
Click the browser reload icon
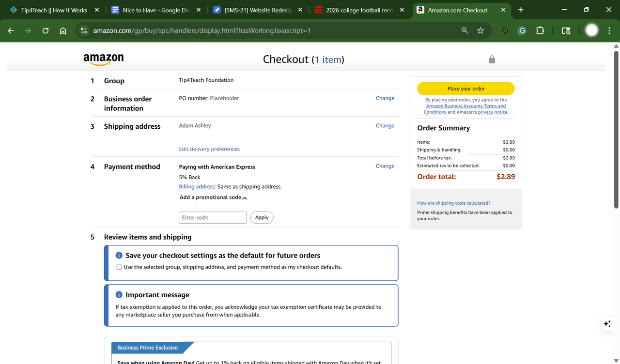(x=46, y=30)
